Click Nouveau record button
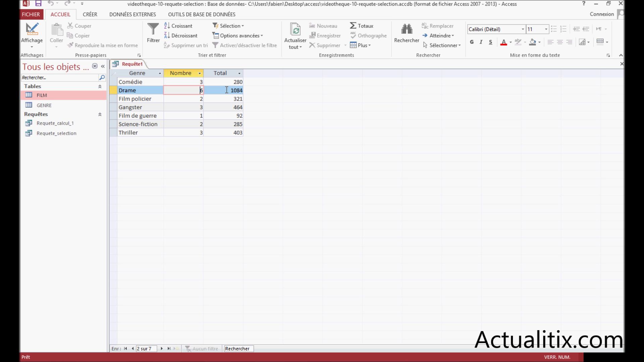The width and height of the screenshot is (644, 362). (x=323, y=26)
